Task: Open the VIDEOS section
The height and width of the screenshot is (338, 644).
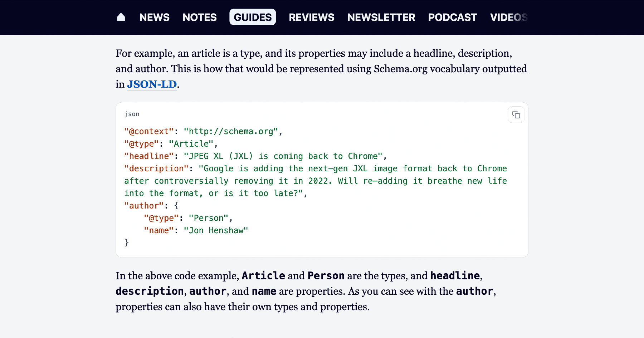Action: coord(509,17)
